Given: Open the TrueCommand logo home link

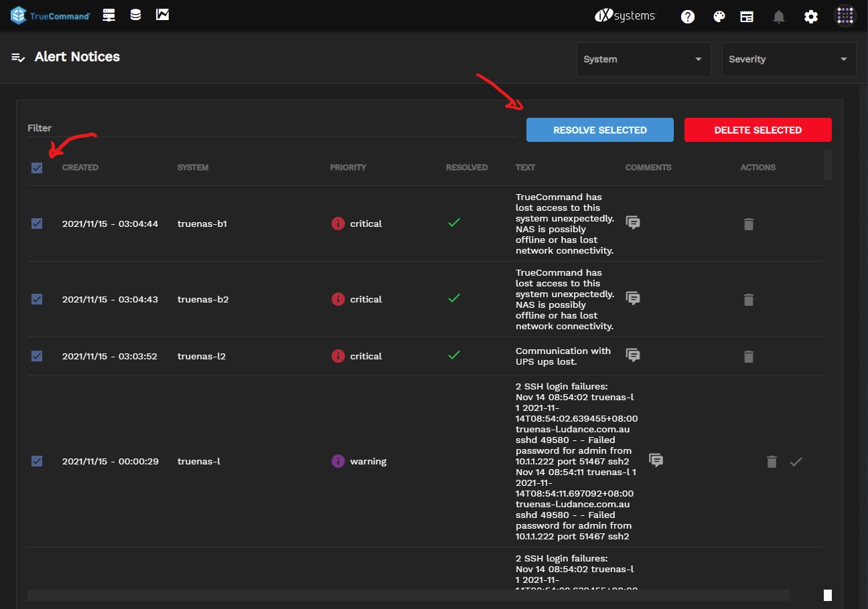Looking at the screenshot, I should click(51, 15).
